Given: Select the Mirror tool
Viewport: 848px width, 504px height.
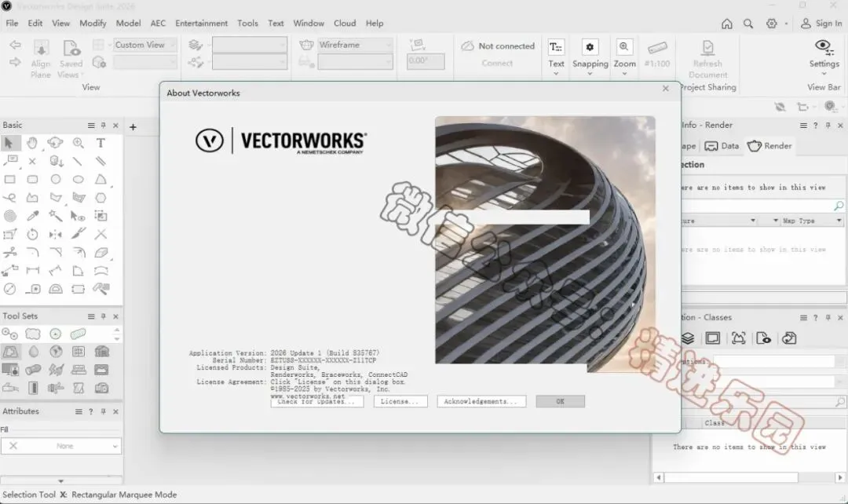Looking at the screenshot, I should 55,234.
